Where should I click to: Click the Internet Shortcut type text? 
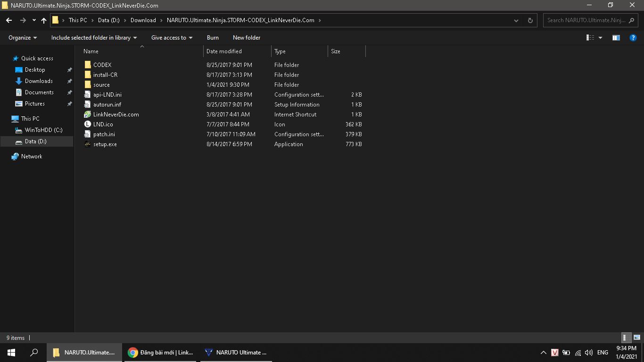click(x=295, y=115)
